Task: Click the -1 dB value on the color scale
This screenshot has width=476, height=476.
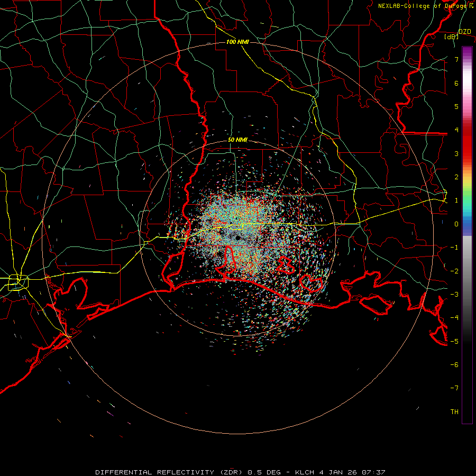Action: 454,248
